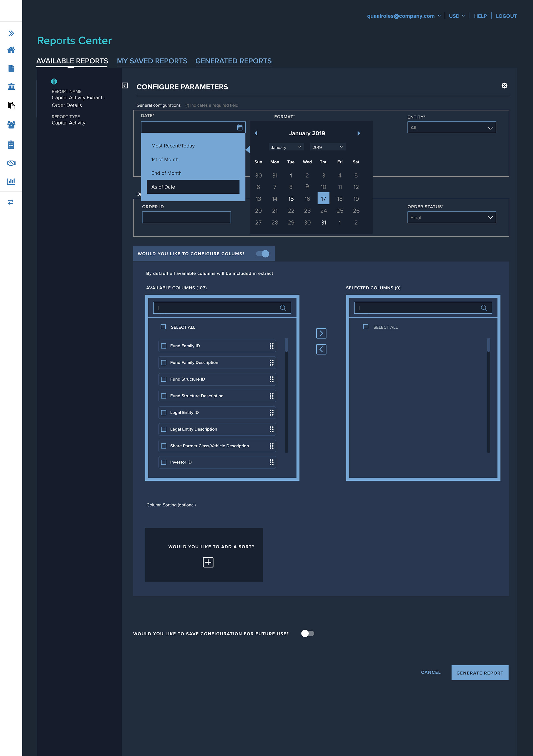The image size is (533, 756).
Task: Check the Fund Family Description checkbox
Action: tap(164, 363)
